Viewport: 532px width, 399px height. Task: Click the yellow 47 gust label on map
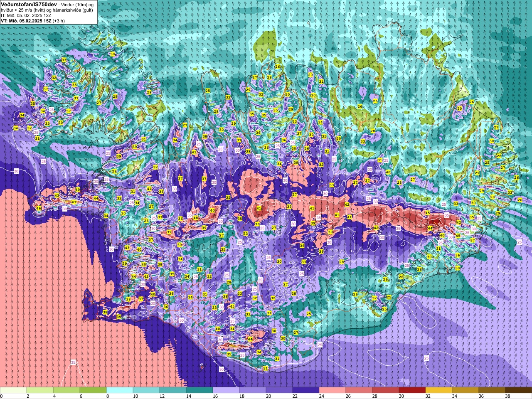coord(74,202)
